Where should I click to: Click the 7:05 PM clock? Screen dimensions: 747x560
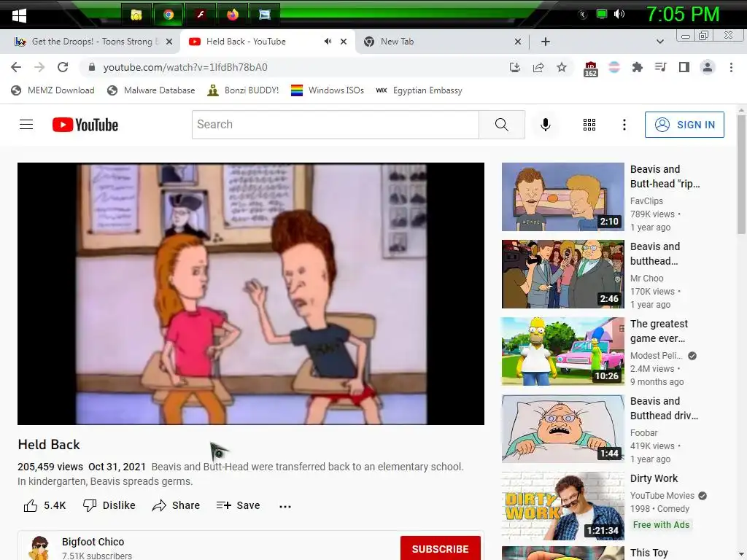[682, 15]
